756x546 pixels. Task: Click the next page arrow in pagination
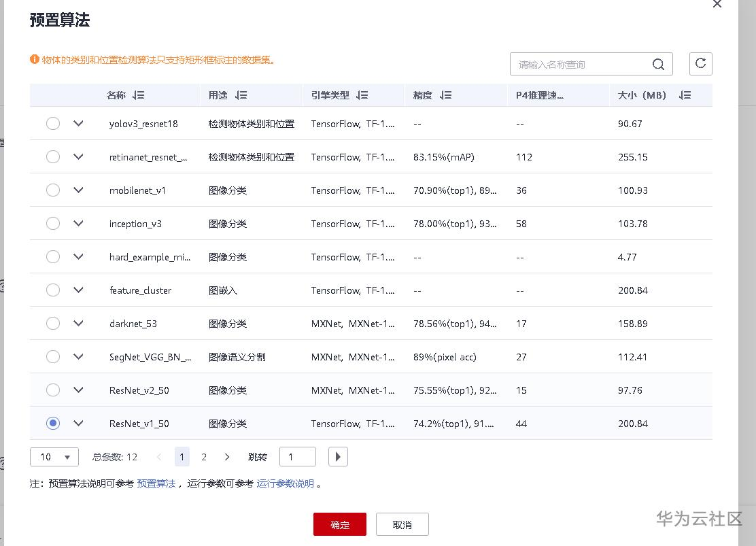point(227,457)
